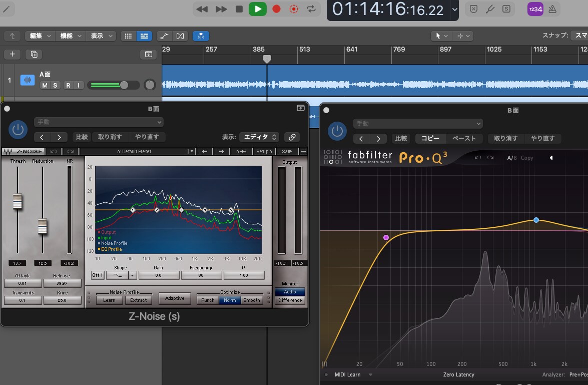Open the Waves toolbar hamburger menu
This screenshot has width=588, height=385.
pos(303,151)
